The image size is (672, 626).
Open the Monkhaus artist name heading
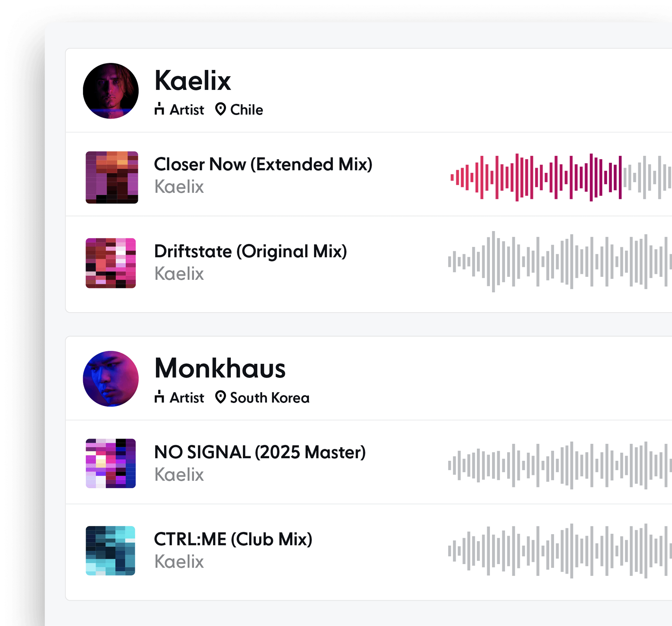point(220,368)
